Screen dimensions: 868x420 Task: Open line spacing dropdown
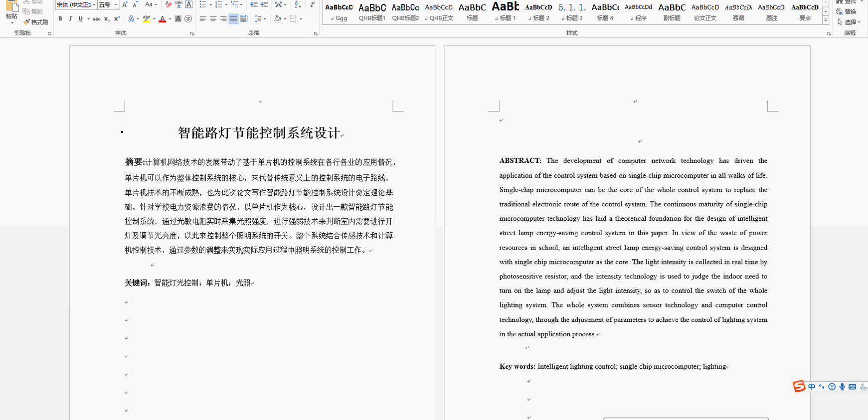click(260, 19)
